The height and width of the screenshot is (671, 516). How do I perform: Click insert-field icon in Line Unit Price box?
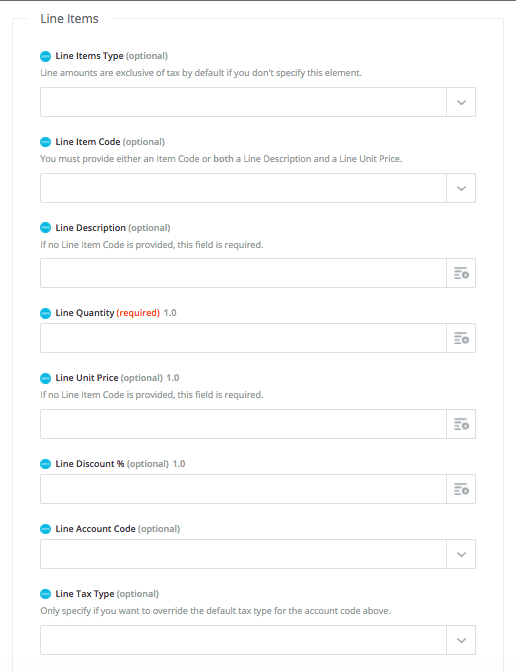point(461,424)
